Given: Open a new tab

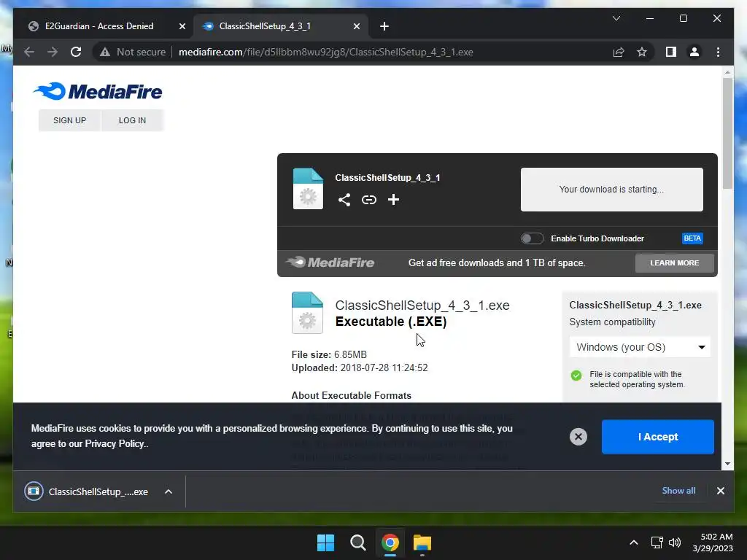Looking at the screenshot, I should 384,26.
